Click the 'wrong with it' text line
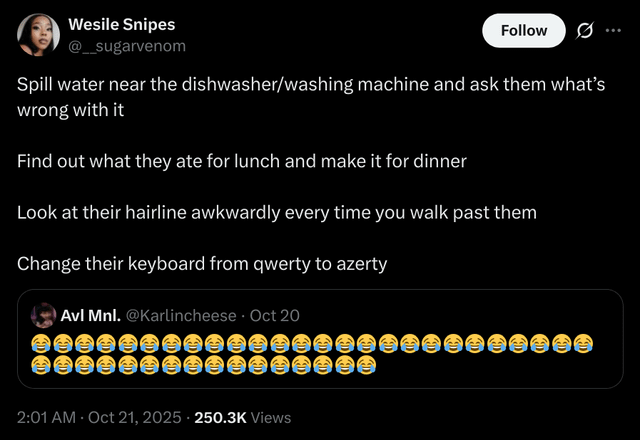640x440 pixels. 70,108
